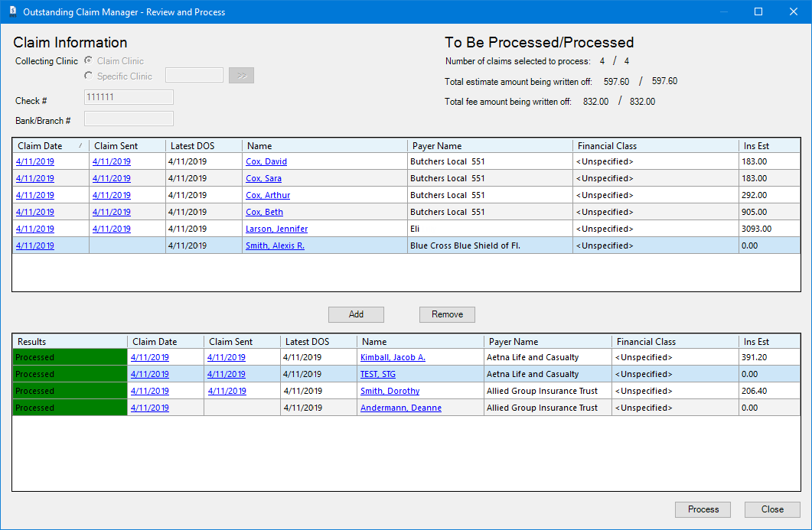Image resolution: width=812 pixels, height=530 pixels.
Task: Click the 3093.00 Ins Est cell
Action: click(x=770, y=229)
